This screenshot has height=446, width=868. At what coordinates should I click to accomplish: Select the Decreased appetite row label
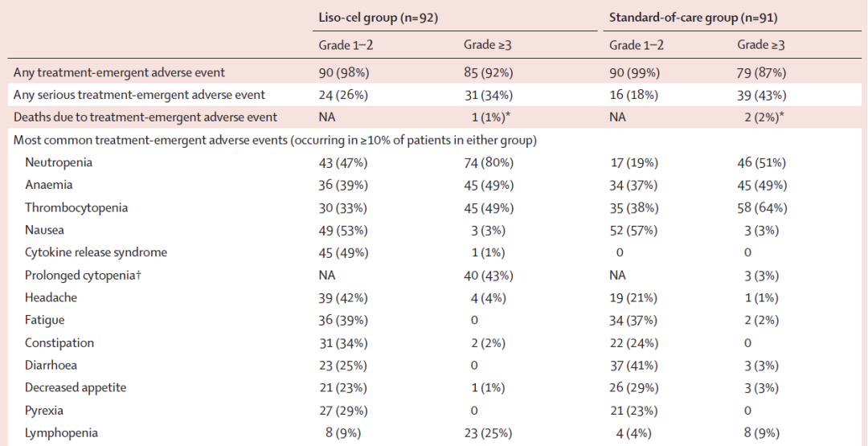(x=76, y=387)
